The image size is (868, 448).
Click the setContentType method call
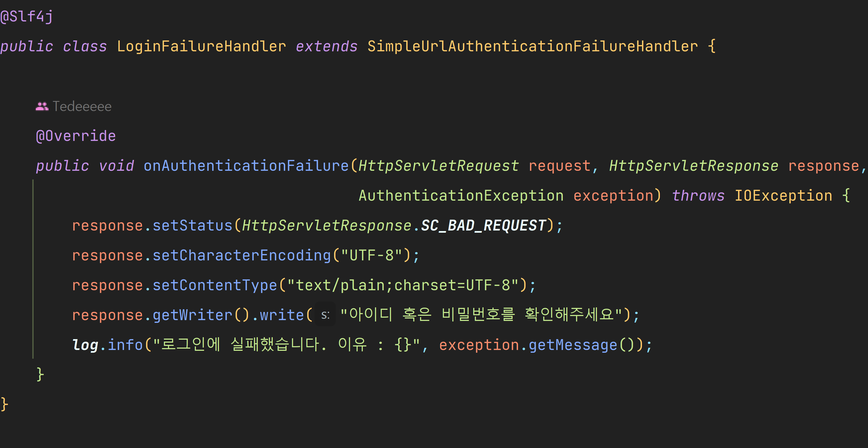[x=215, y=285]
